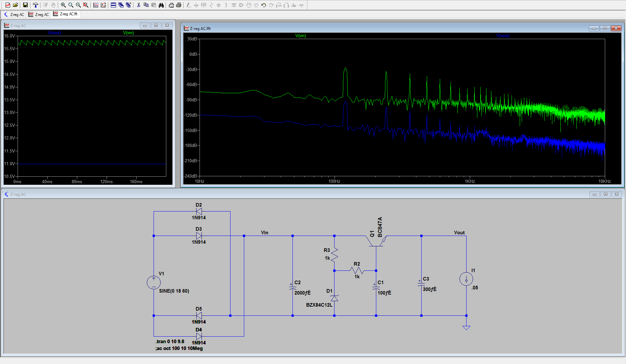Place an inductor component
The height and width of the screenshot is (364, 626).
pos(226,5)
